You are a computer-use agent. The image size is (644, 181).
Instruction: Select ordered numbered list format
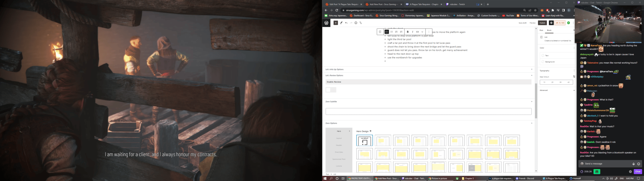coord(391,32)
